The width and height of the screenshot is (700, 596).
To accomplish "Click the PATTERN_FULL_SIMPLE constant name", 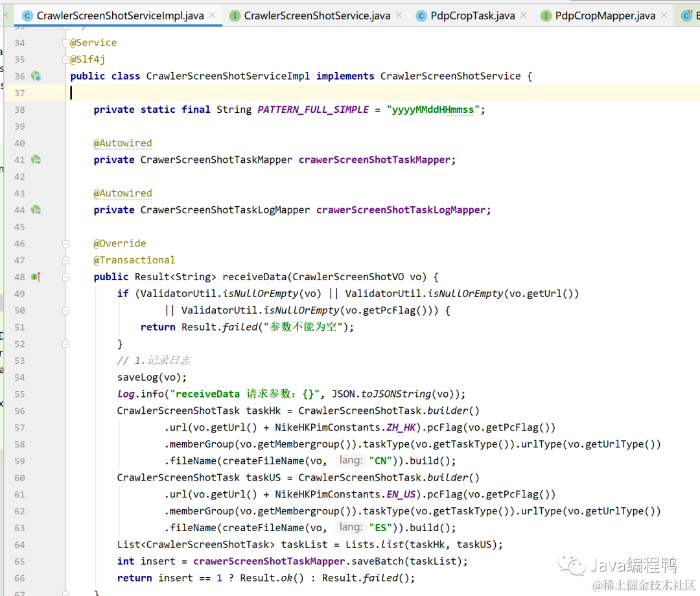I will click(314, 110).
